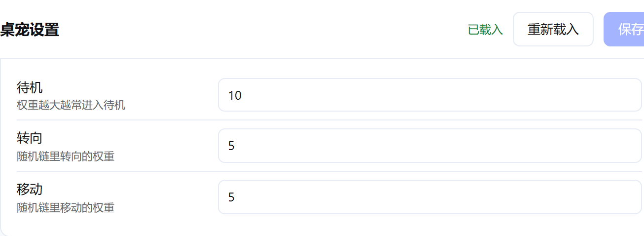
Task: Place cursor on value 10 in 待机 field
Action: (x=235, y=95)
